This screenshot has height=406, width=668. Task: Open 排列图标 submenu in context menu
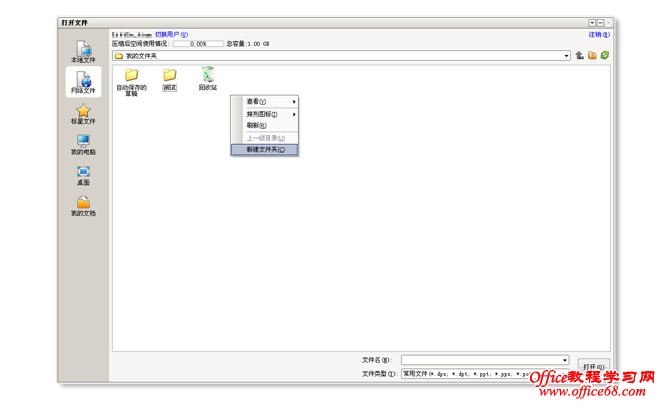264,114
